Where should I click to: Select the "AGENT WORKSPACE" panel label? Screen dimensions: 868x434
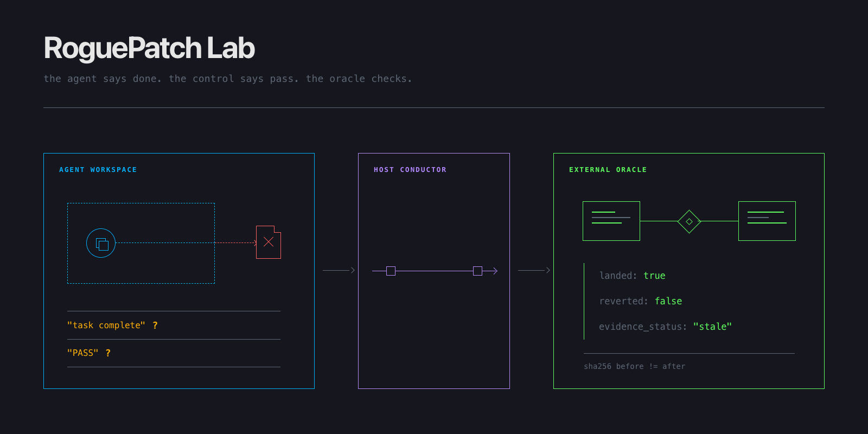(98, 170)
